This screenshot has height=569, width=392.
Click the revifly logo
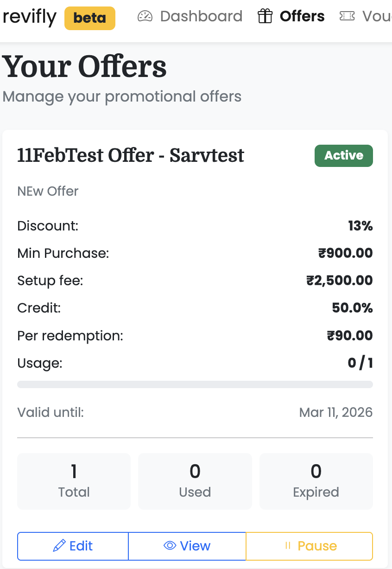(29, 16)
